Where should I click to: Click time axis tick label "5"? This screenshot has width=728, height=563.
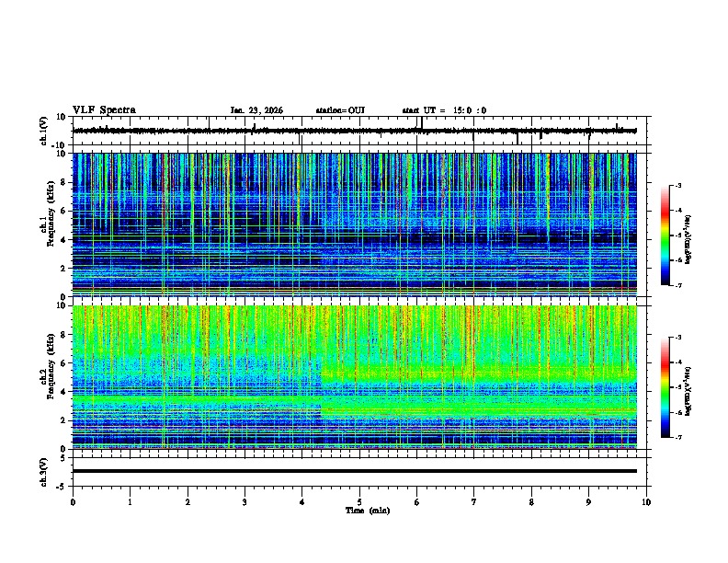(359, 502)
